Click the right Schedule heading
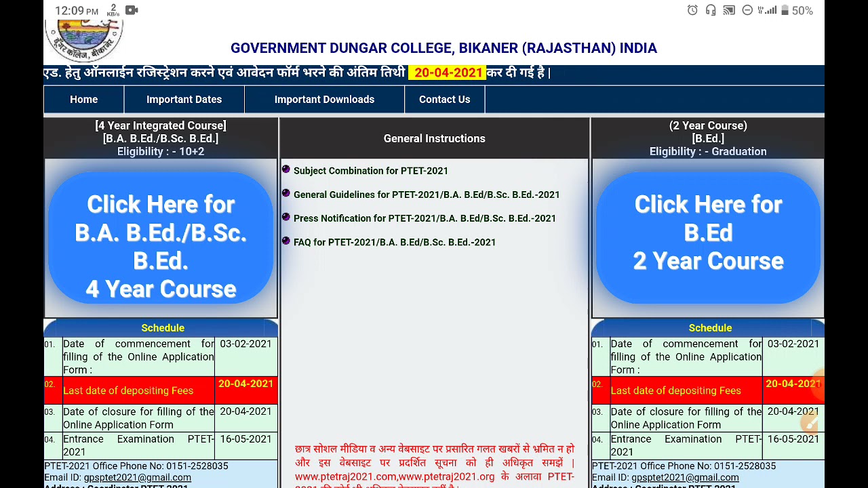This screenshot has height=488, width=868. (710, 328)
